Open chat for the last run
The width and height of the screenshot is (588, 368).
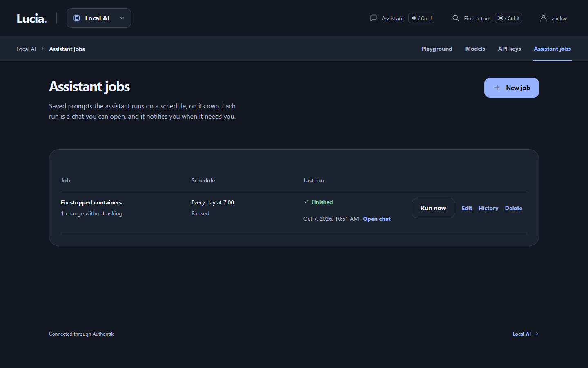pyautogui.click(x=377, y=219)
